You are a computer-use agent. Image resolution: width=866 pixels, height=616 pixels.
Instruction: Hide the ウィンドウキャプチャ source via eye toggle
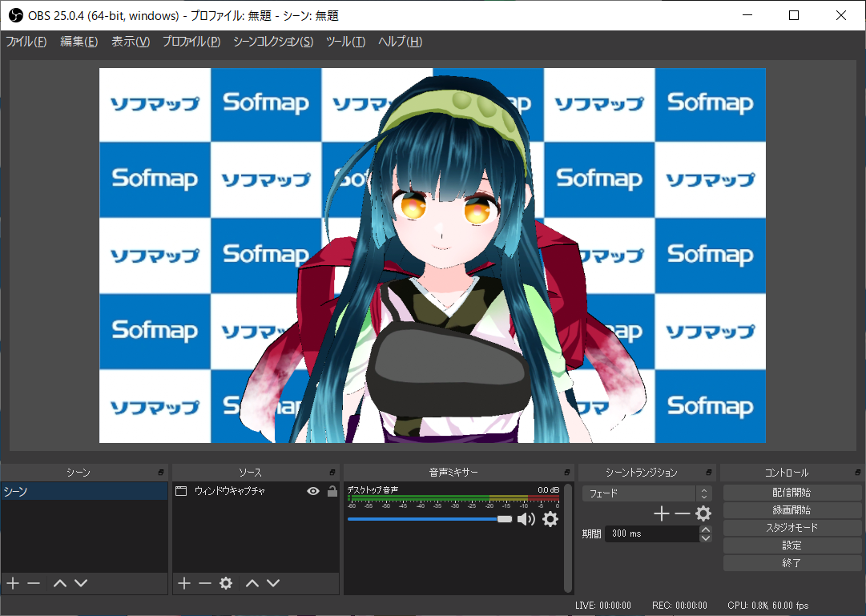[x=312, y=491]
